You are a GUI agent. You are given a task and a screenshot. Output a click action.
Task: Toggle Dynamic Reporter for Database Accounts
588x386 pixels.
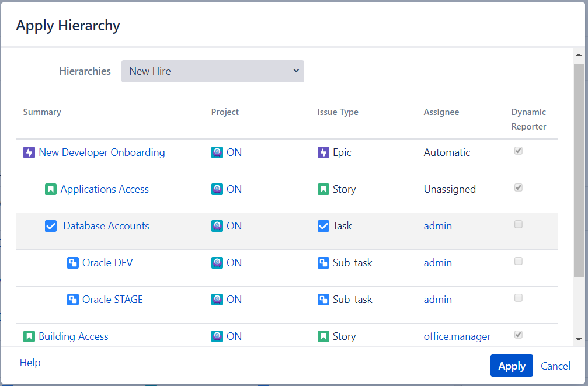point(518,225)
